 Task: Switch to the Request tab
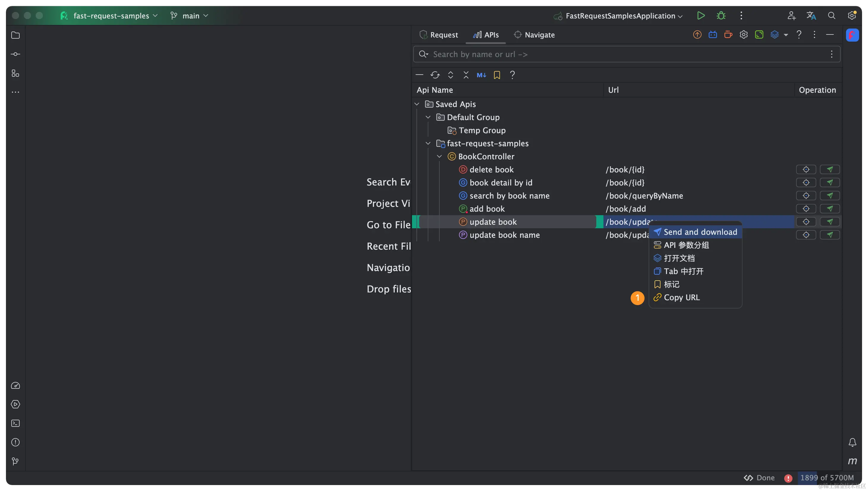pyautogui.click(x=438, y=35)
